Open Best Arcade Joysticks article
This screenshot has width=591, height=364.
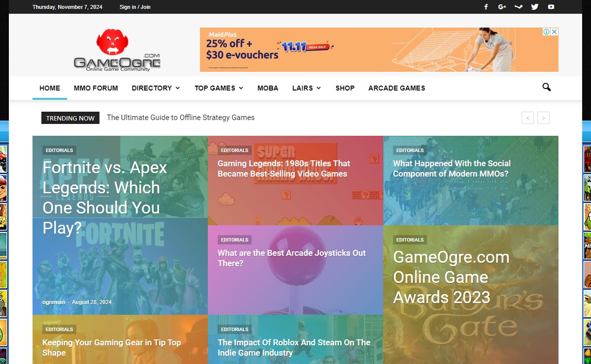tap(292, 258)
